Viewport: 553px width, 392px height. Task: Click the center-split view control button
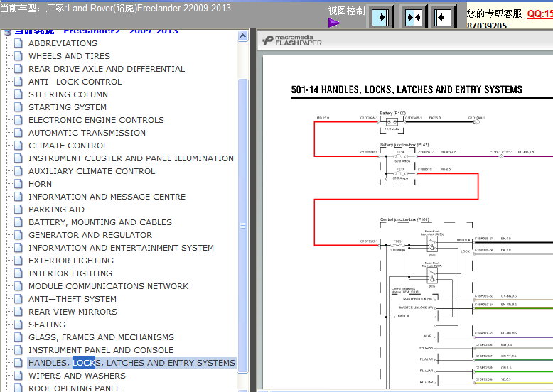[x=414, y=17]
